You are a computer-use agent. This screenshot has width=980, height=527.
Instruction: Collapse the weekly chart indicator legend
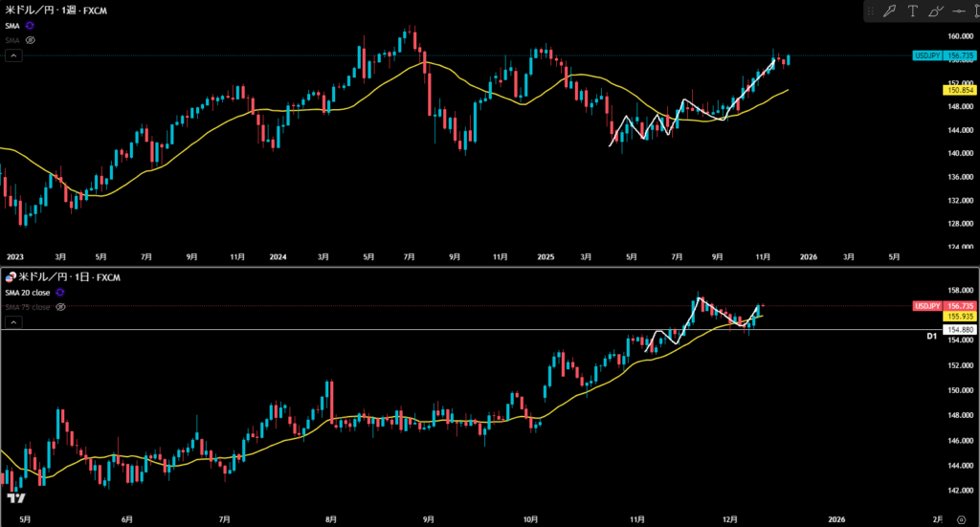[x=13, y=56]
